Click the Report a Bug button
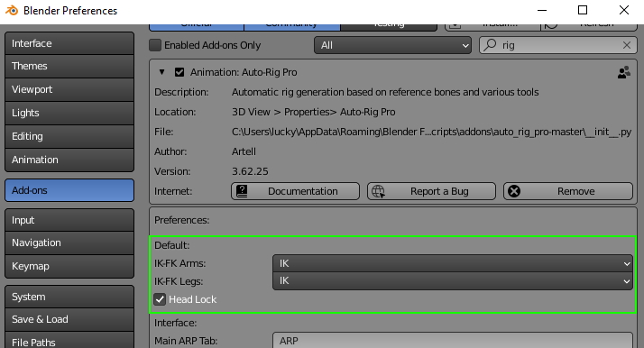 click(431, 191)
